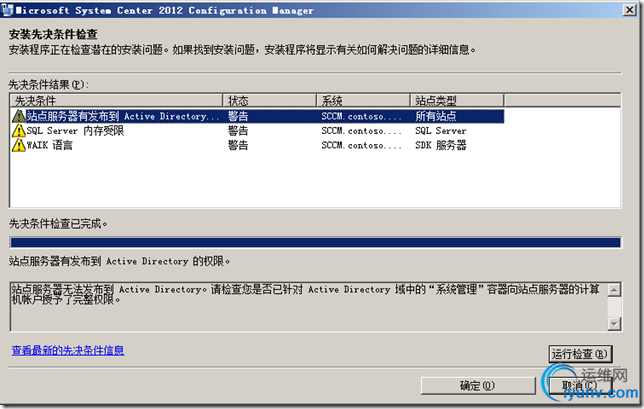
Task: Select the SQL Server 内存受限 prerequisite row
Action: pyautogui.click(x=258, y=131)
